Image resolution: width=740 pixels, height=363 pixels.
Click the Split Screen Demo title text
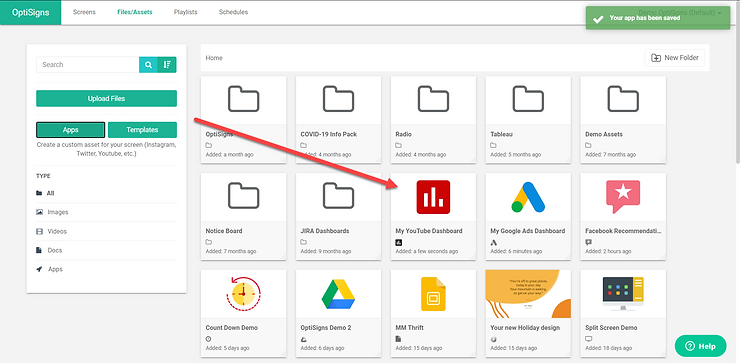(x=611, y=328)
